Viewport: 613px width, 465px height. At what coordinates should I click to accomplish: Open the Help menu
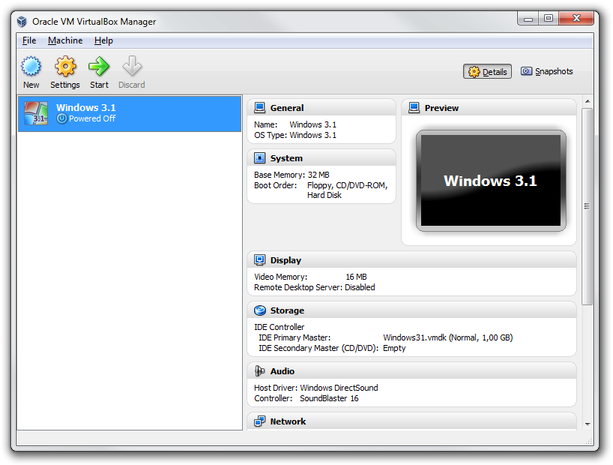(103, 41)
